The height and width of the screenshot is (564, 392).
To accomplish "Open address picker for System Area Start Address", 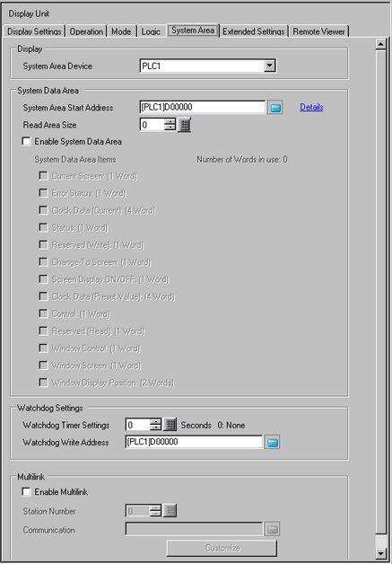I will (x=274, y=108).
